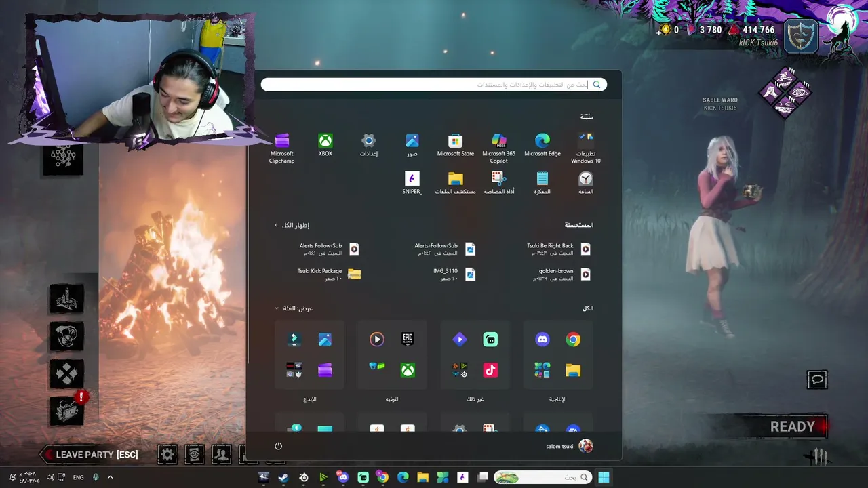Open the game settings gear icon
Screen dimensions: 868x488
pyautogui.click(x=167, y=454)
